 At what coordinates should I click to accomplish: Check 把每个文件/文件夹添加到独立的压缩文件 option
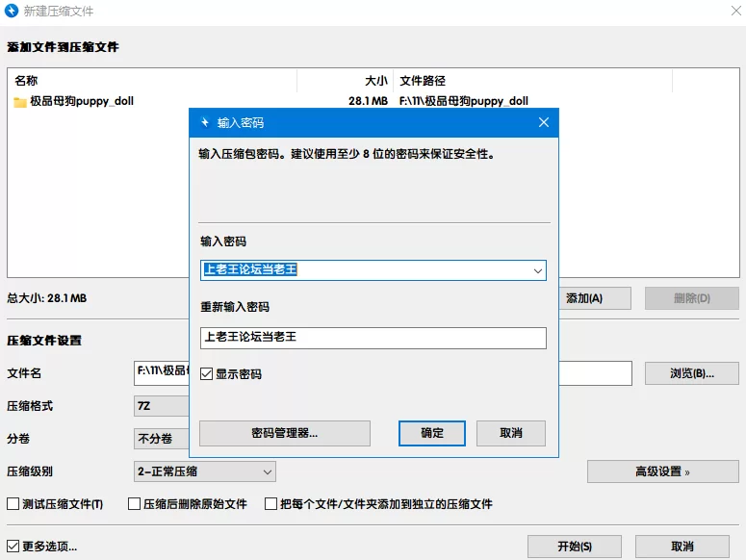270,504
